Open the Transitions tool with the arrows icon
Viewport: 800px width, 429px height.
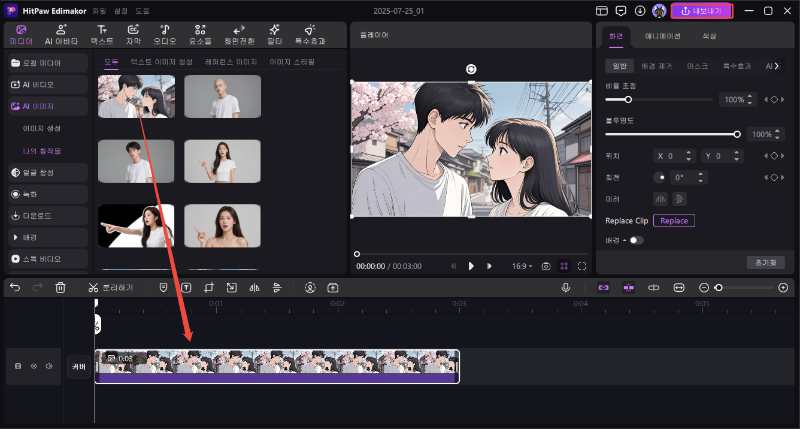point(239,35)
